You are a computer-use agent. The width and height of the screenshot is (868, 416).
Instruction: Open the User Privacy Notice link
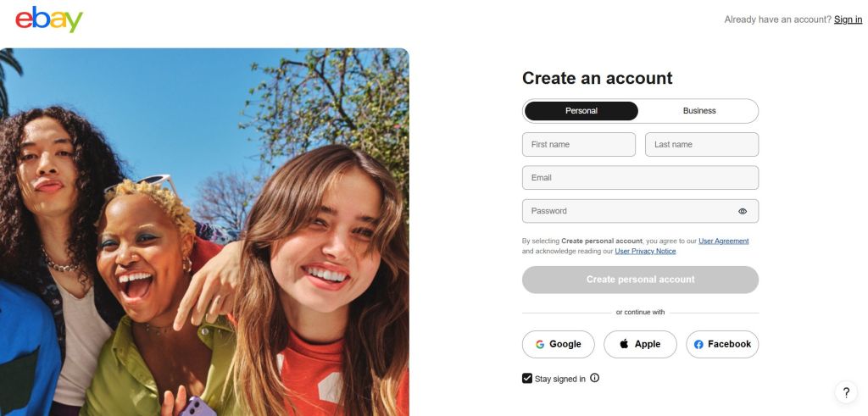(645, 251)
